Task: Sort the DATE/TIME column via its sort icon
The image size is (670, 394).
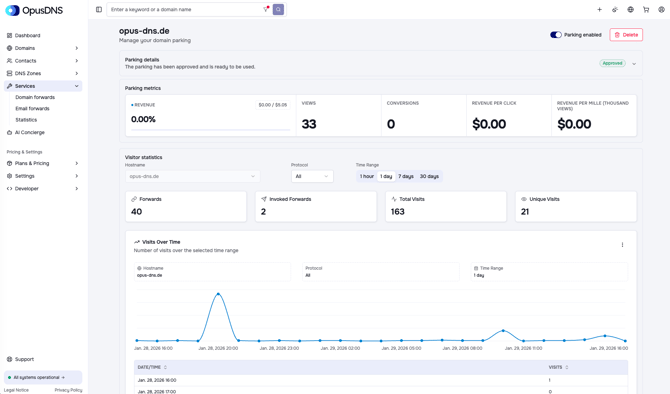Action: click(165, 368)
